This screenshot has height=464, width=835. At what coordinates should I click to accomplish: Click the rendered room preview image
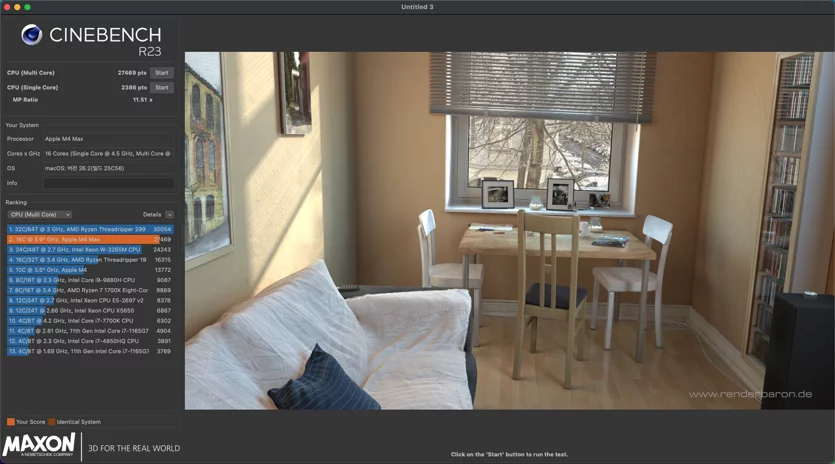click(510, 231)
